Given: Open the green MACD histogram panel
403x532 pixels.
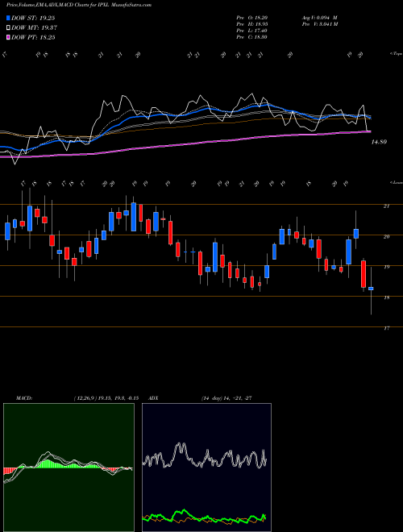Looking at the screenshot, I should tap(69, 468).
